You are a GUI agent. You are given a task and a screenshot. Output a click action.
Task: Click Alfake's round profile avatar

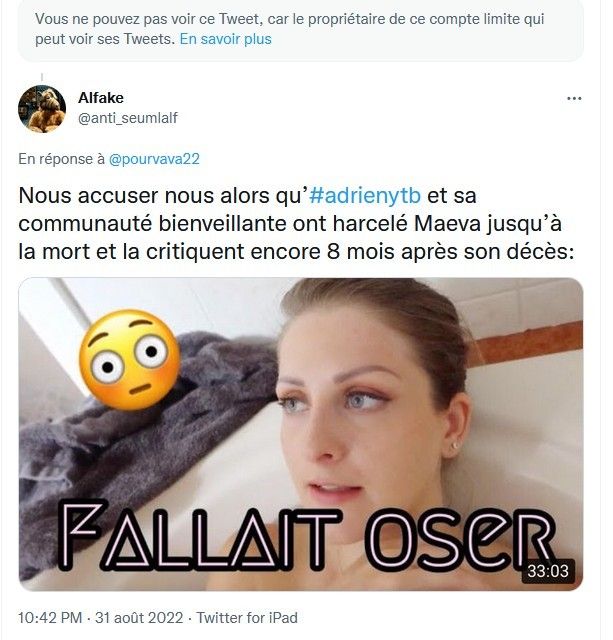point(42,109)
